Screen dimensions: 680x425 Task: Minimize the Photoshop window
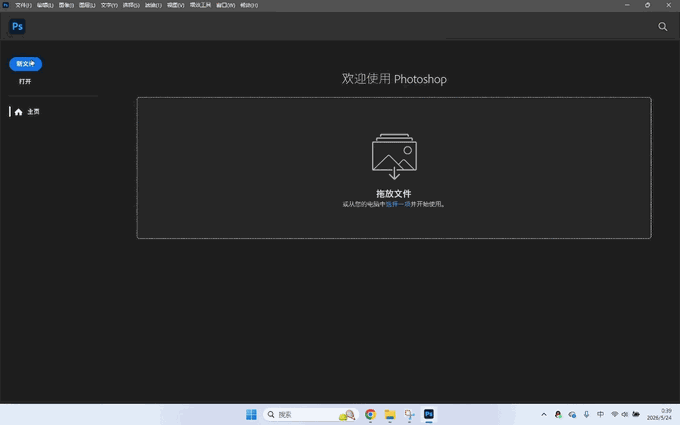[627, 5]
